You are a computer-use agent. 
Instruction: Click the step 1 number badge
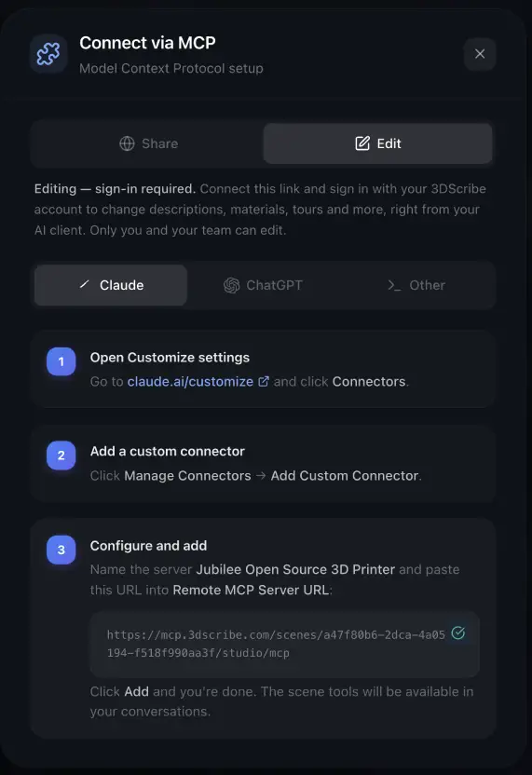pos(61,361)
